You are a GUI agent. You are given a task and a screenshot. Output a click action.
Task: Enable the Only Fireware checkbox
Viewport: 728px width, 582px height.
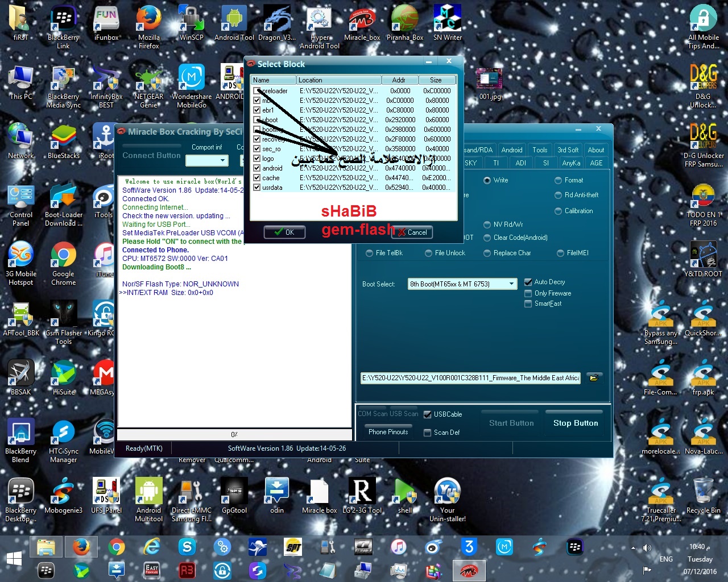528,293
